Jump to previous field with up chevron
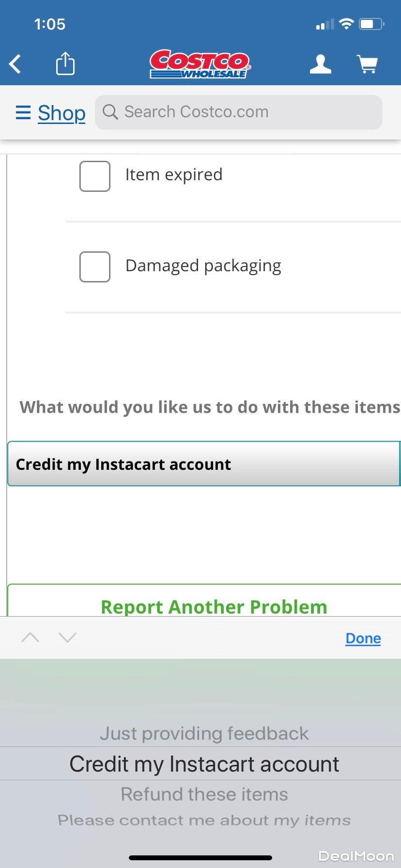The image size is (401, 868). pos(31,637)
